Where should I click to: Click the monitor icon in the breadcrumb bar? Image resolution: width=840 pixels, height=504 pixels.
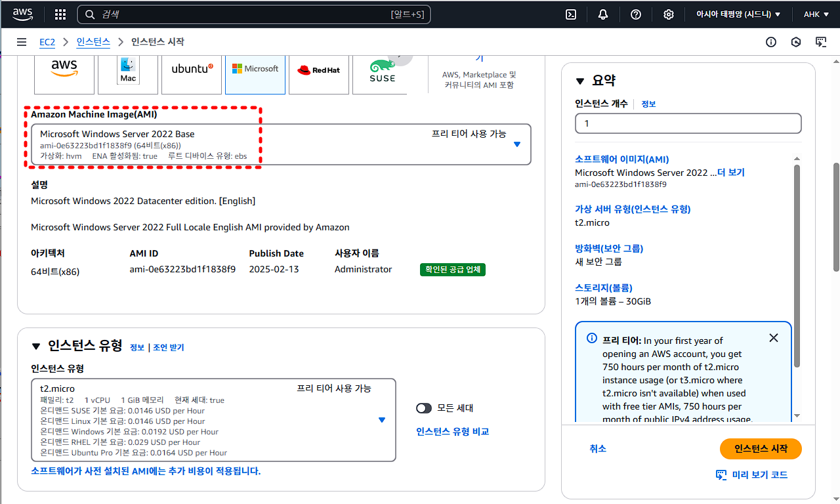pos(821,42)
